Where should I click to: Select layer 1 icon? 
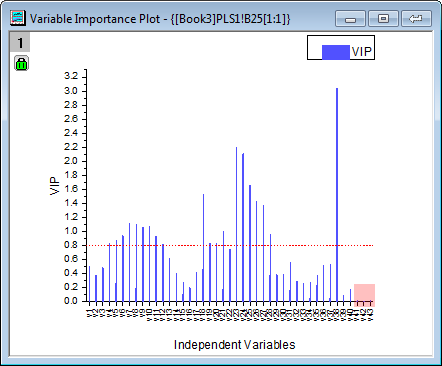click(x=20, y=42)
